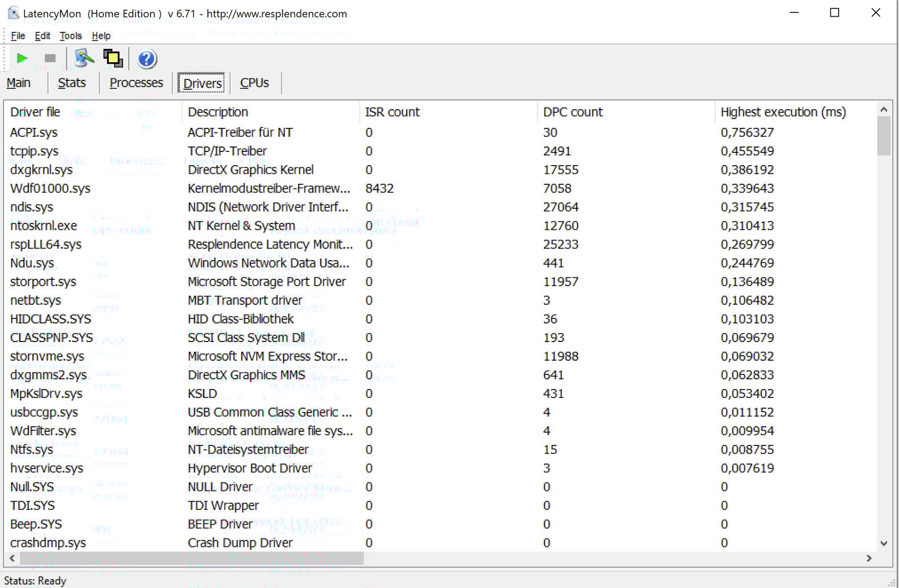This screenshot has width=899, height=588.
Task: Click the vertical scrollbar down arrow
Action: point(884,543)
